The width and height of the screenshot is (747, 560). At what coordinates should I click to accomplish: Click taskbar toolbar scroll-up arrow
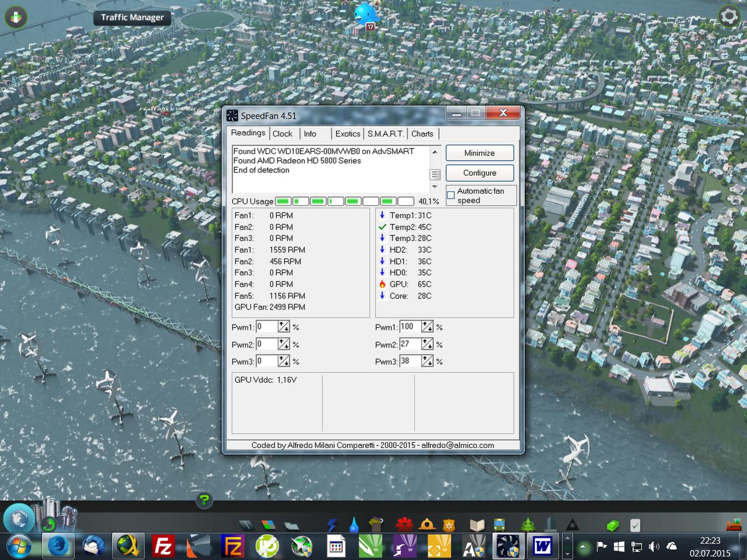[567, 538]
